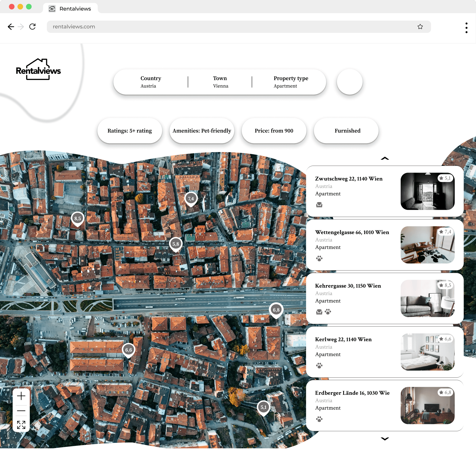Open the browser three-dot menu
The width and height of the screenshot is (476, 457).
(466, 27)
